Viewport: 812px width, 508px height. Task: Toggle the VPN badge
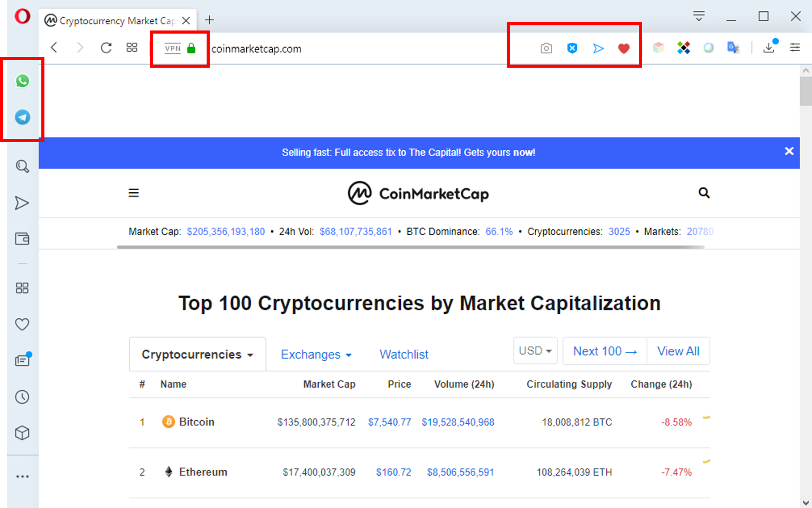click(173, 49)
